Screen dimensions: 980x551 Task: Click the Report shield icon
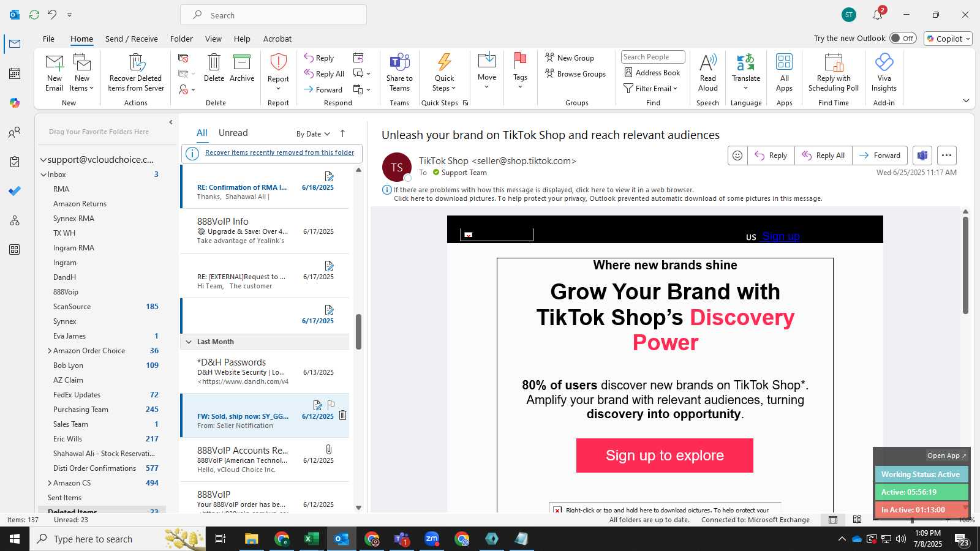(278, 62)
